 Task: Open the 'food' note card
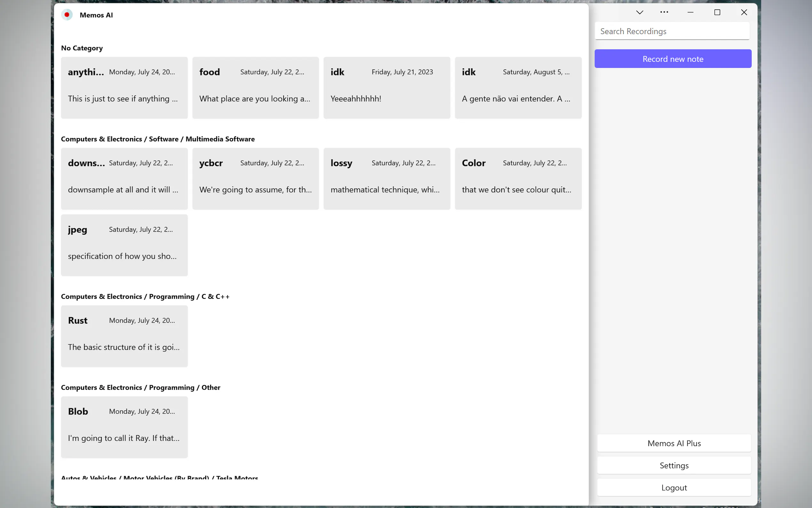(x=255, y=87)
